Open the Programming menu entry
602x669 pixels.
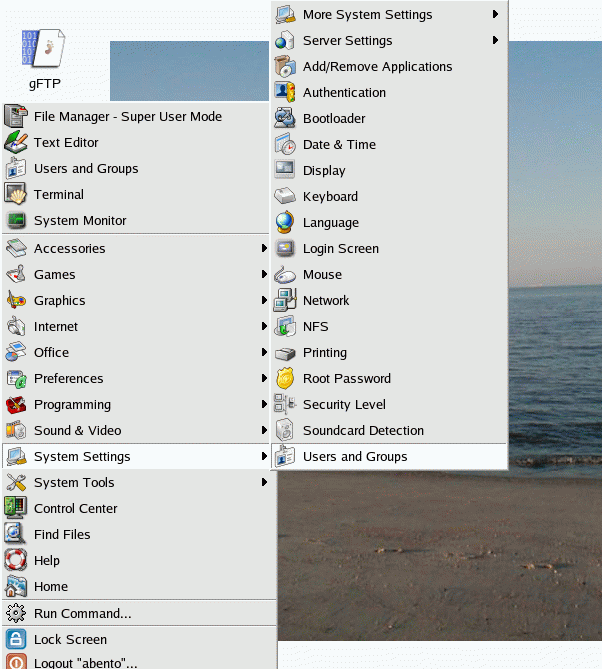click(136, 404)
